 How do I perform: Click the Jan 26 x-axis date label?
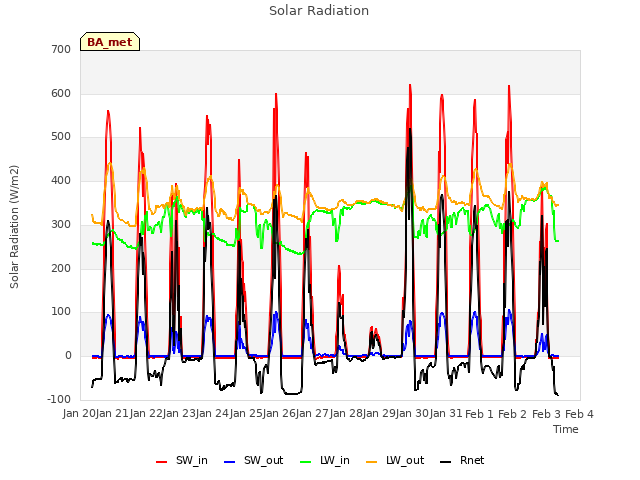point(279,414)
